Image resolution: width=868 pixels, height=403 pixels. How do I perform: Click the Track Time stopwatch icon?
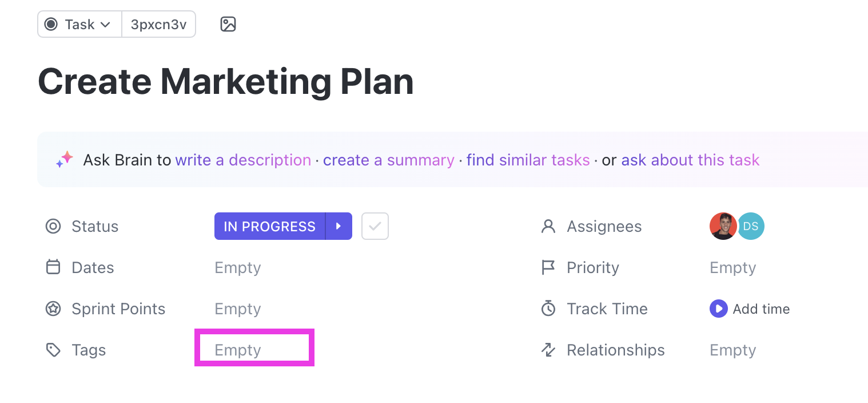pyautogui.click(x=548, y=309)
